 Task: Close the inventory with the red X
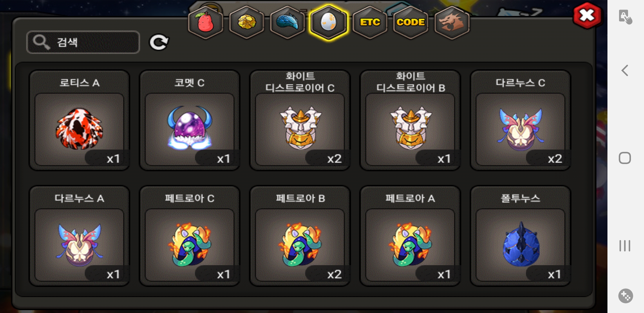pyautogui.click(x=587, y=16)
